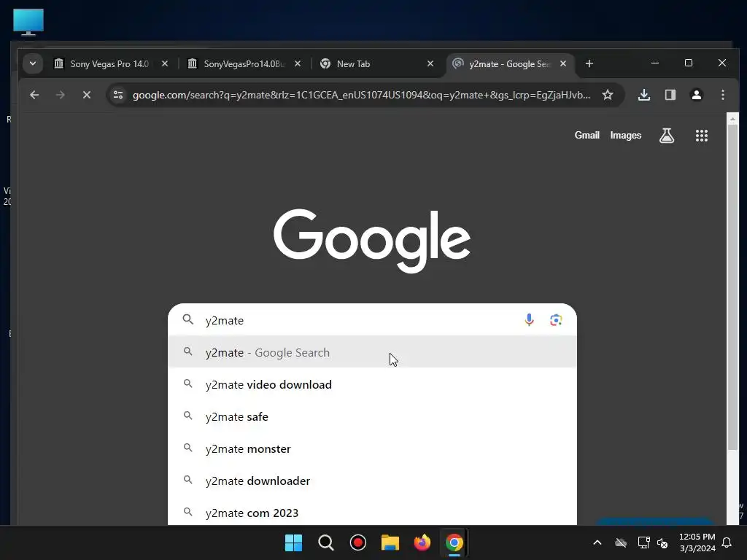Open Firefox from the taskbar
Viewport: 747px width, 560px height.
point(422,542)
